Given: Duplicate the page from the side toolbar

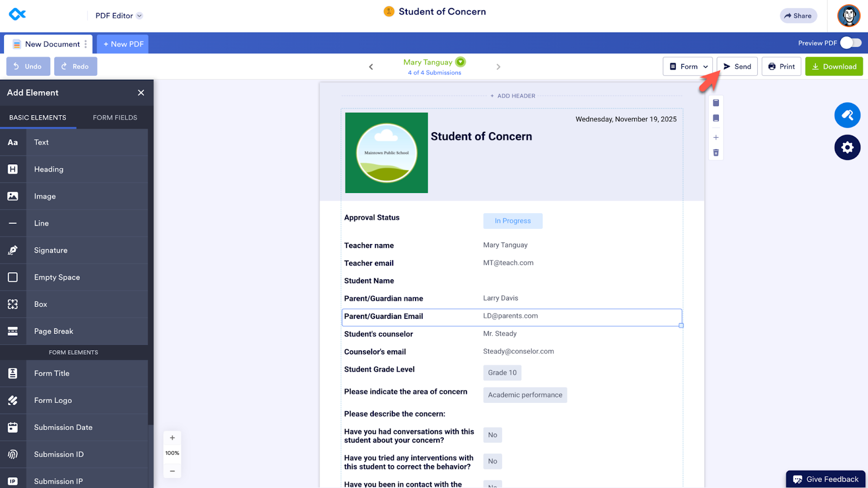Looking at the screenshot, I should (716, 118).
